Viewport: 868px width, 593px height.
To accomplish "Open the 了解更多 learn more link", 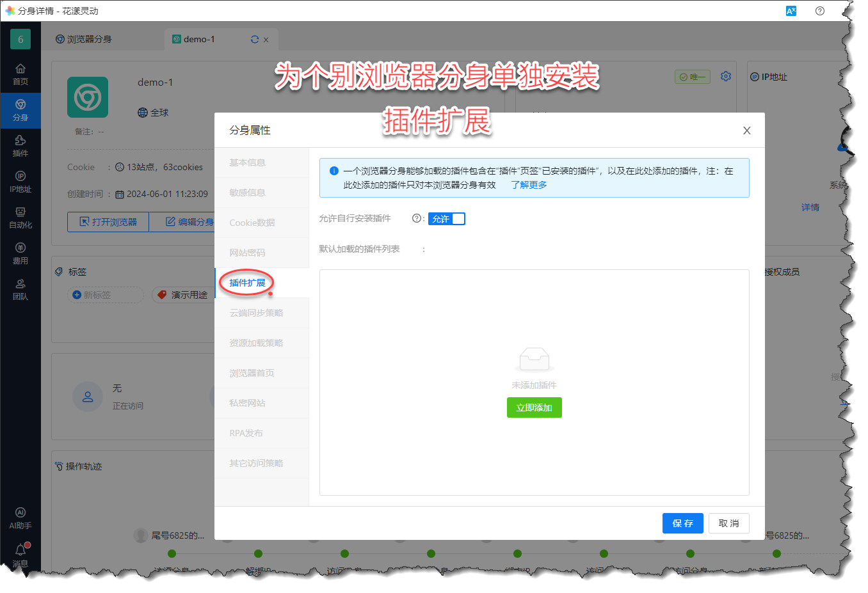I will (x=529, y=185).
